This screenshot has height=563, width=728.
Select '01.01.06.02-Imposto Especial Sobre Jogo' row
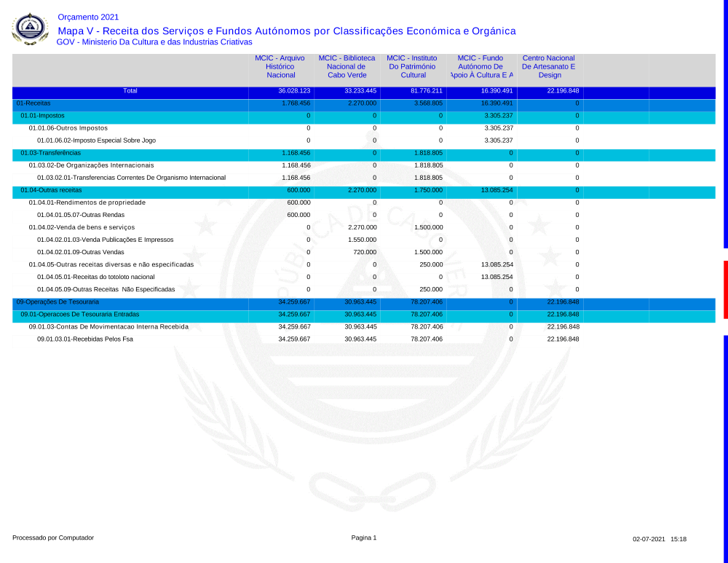coord(96,141)
